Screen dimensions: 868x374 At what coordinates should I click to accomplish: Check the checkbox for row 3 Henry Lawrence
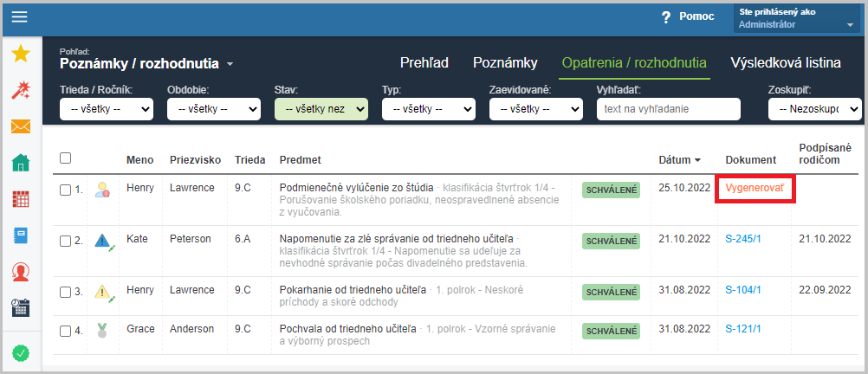(x=65, y=292)
